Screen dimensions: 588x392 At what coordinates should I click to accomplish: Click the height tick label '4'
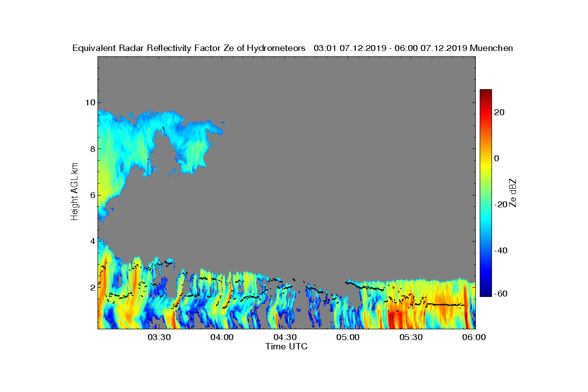[x=92, y=241]
